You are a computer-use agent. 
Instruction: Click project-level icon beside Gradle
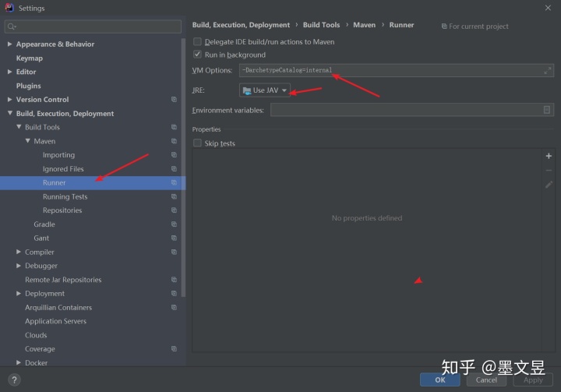point(174,224)
